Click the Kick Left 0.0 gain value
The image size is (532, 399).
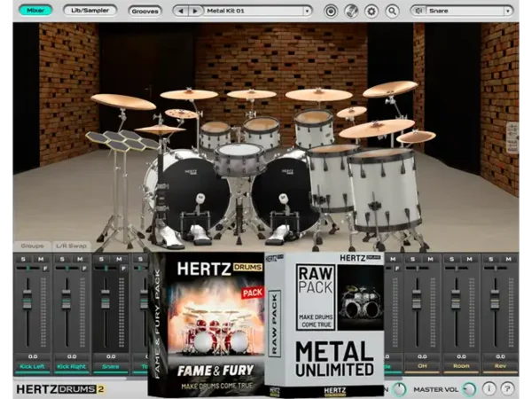click(x=33, y=356)
